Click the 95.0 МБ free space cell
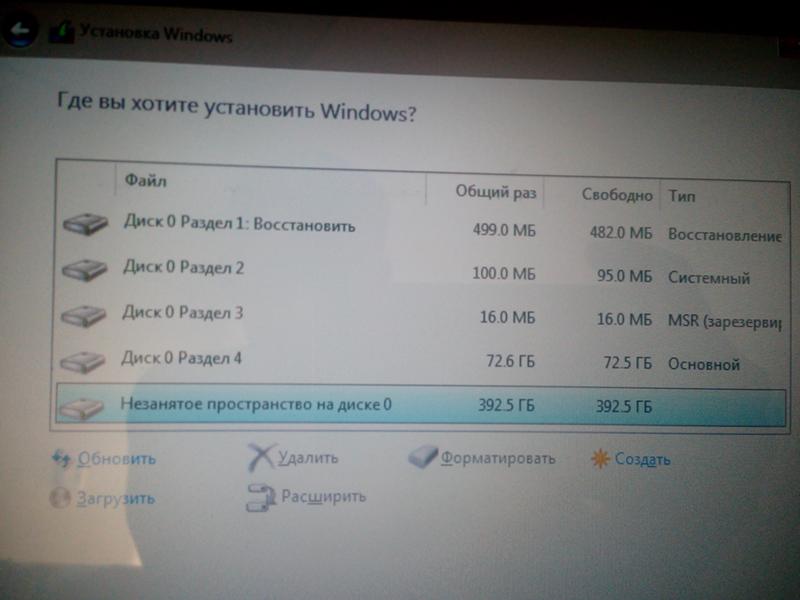 click(624, 276)
